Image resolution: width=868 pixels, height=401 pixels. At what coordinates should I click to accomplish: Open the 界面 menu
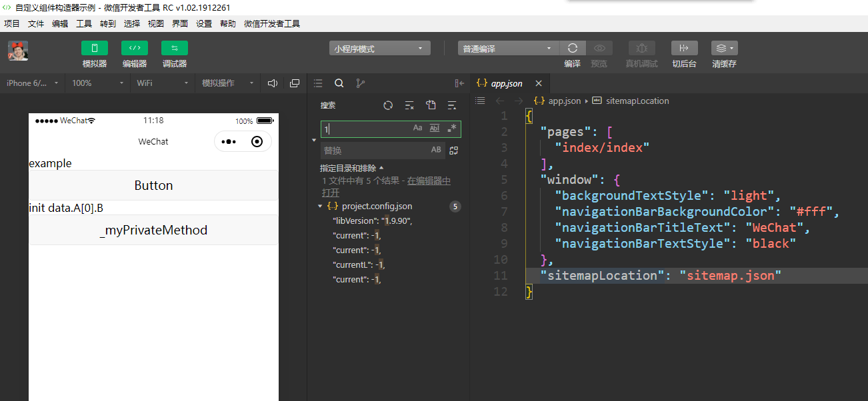pos(180,23)
